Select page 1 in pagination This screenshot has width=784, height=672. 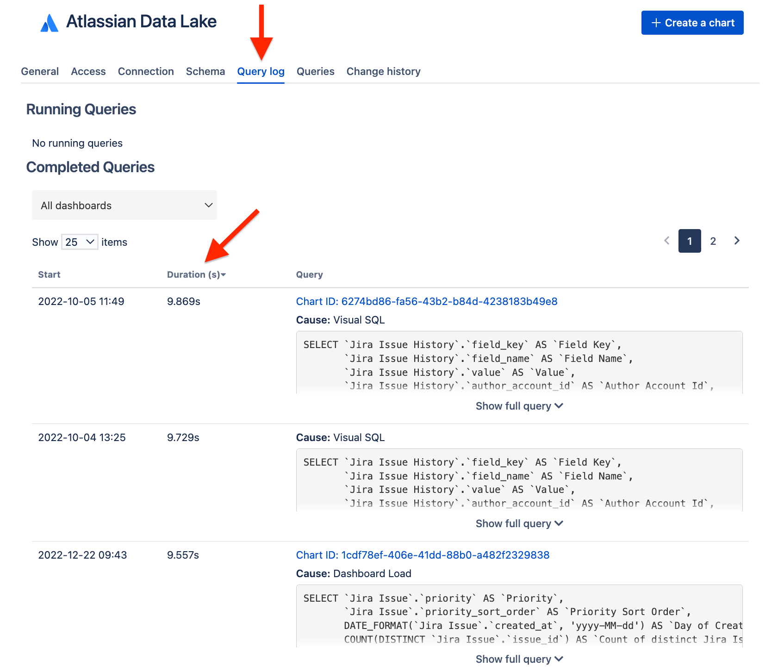coord(690,241)
